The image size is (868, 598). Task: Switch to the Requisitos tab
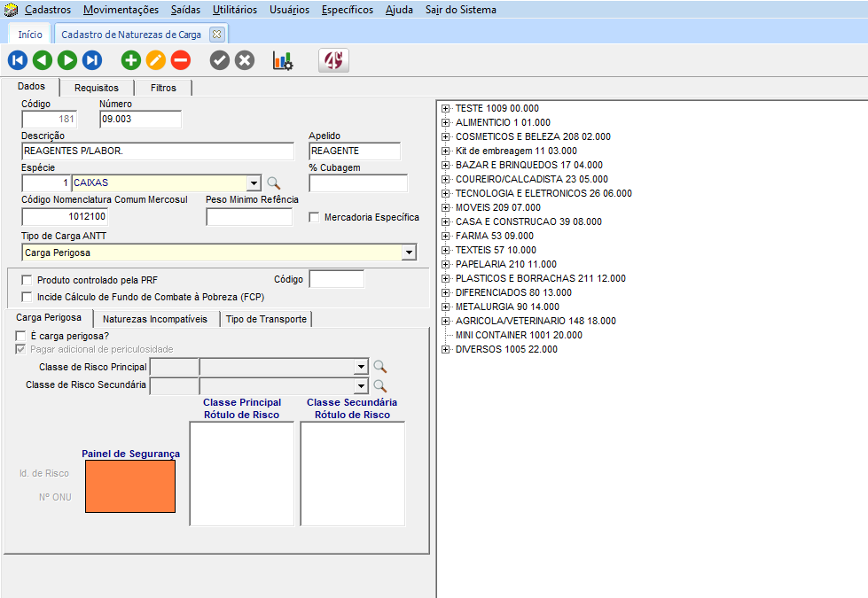pyautogui.click(x=97, y=88)
